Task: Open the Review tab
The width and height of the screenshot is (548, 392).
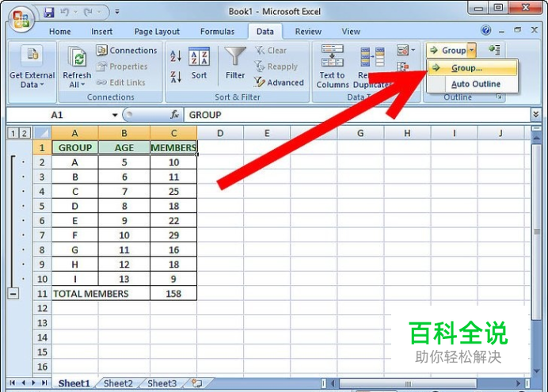Action: pos(308,32)
